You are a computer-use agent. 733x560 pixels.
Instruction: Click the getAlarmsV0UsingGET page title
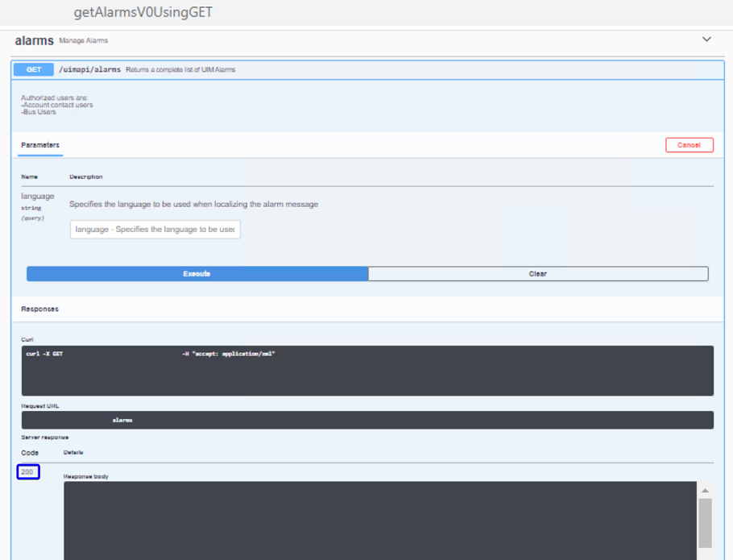point(143,13)
